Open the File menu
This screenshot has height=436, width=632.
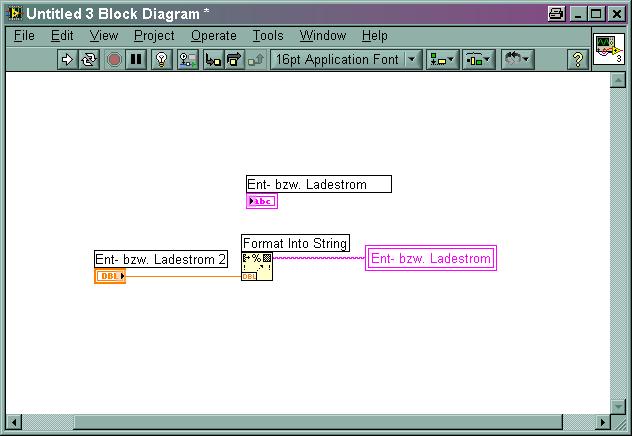click(24, 36)
